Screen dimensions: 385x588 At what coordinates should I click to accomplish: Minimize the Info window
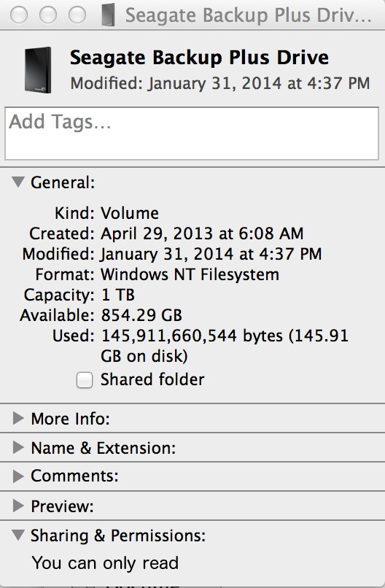coord(48,15)
